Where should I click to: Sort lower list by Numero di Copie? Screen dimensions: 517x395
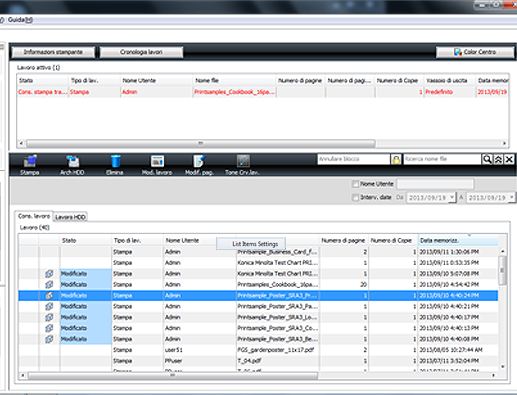tap(393, 240)
